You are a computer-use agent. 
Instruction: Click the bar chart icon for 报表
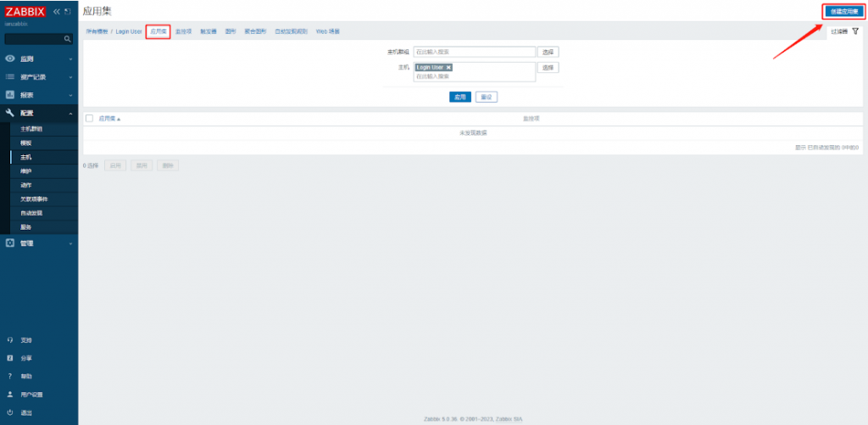pos(10,95)
